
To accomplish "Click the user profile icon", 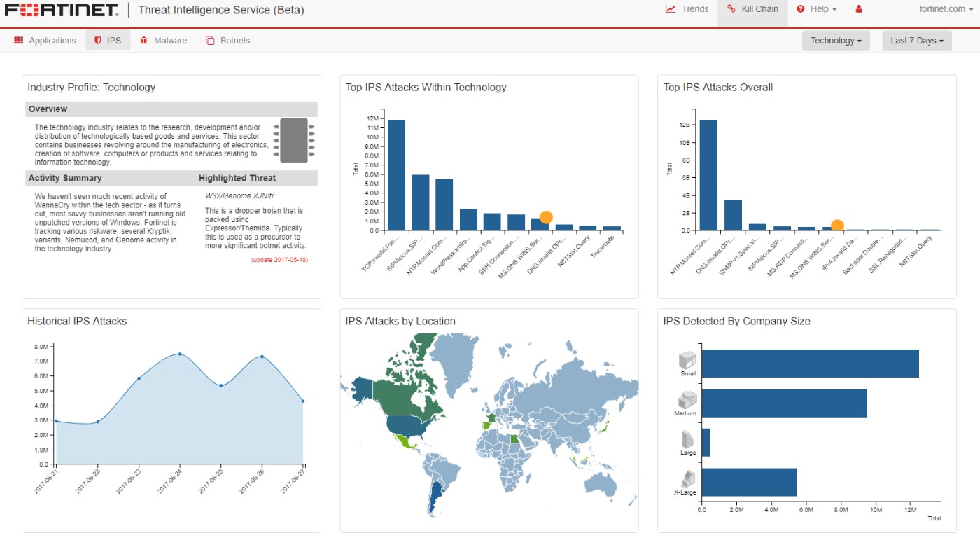I will 859,9.
